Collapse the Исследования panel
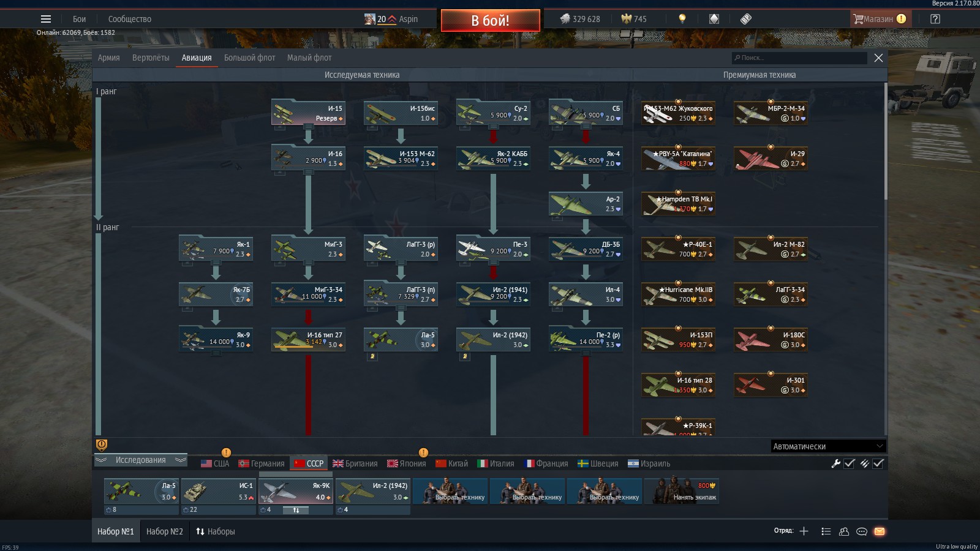The width and height of the screenshot is (980, 551). pos(141,460)
